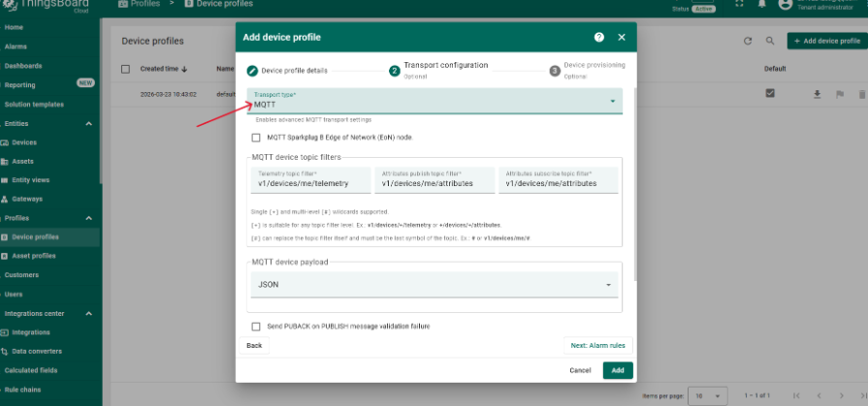Viewport: 868px width, 406px height.
Task: Close the Add device profile dialog
Action: tap(622, 37)
